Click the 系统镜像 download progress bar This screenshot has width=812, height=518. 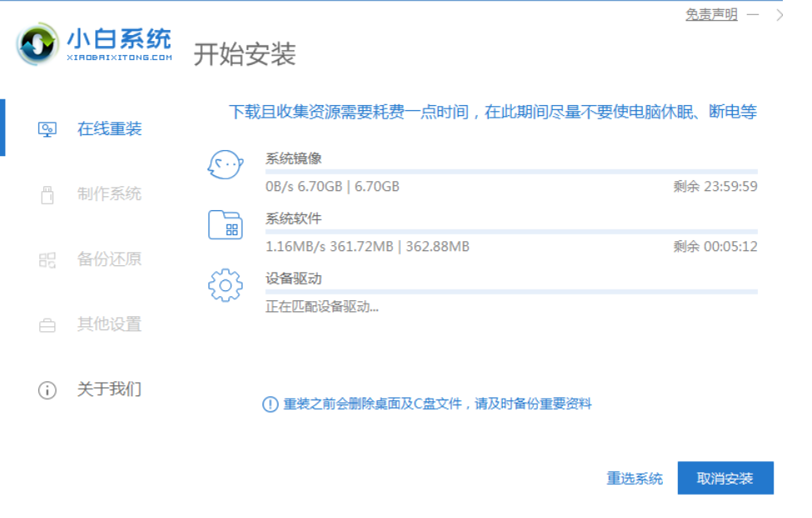pos(511,172)
